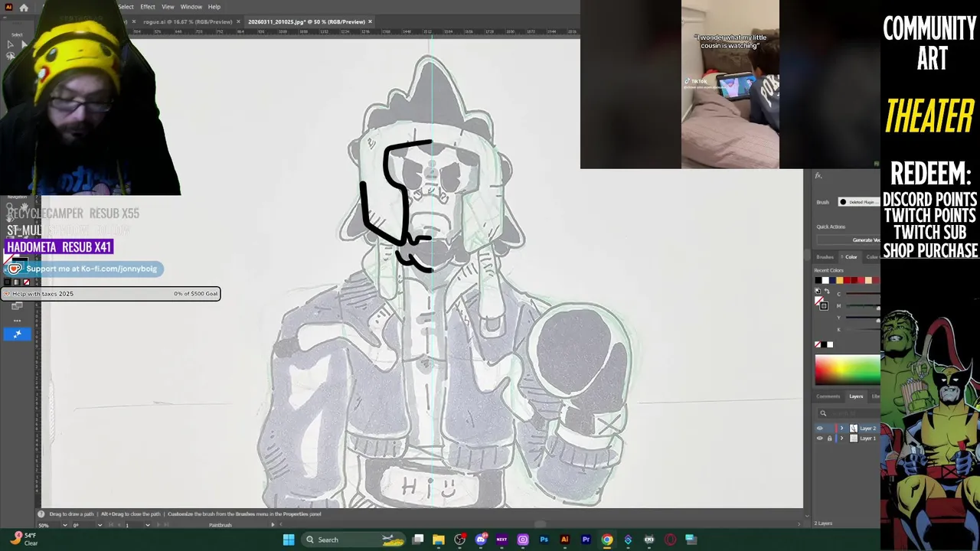Viewport: 980px width, 551px height.
Task: Adjust the Cyan slider in Color panel
Action: (x=863, y=294)
